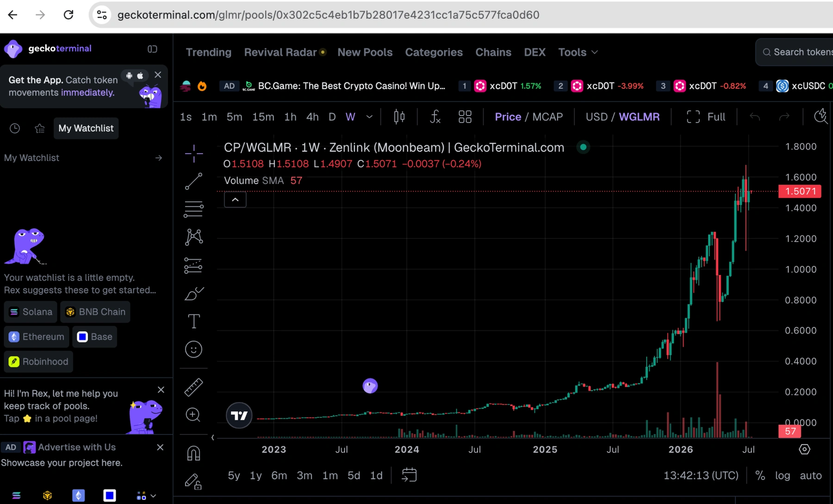Click the site info icon in address bar
Image resolution: width=833 pixels, height=504 pixels.
(102, 15)
